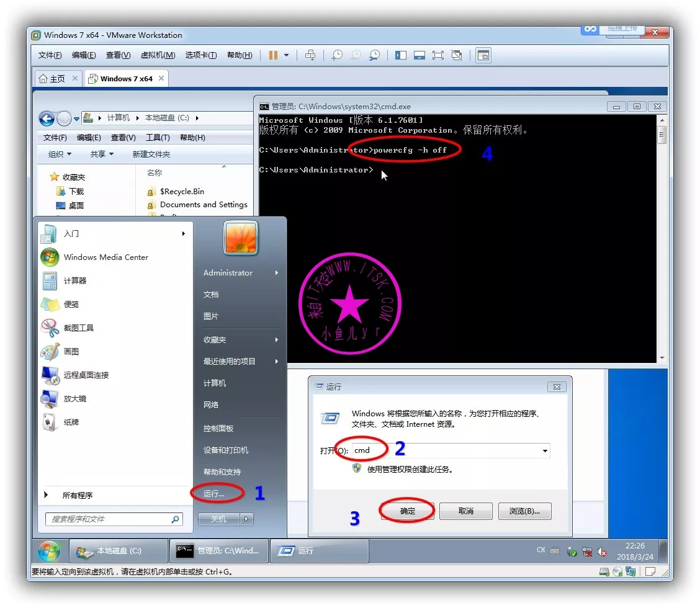The width and height of the screenshot is (700, 608).
Task: Launch Windows Media Center from Start menu
Action: click(x=105, y=257)
